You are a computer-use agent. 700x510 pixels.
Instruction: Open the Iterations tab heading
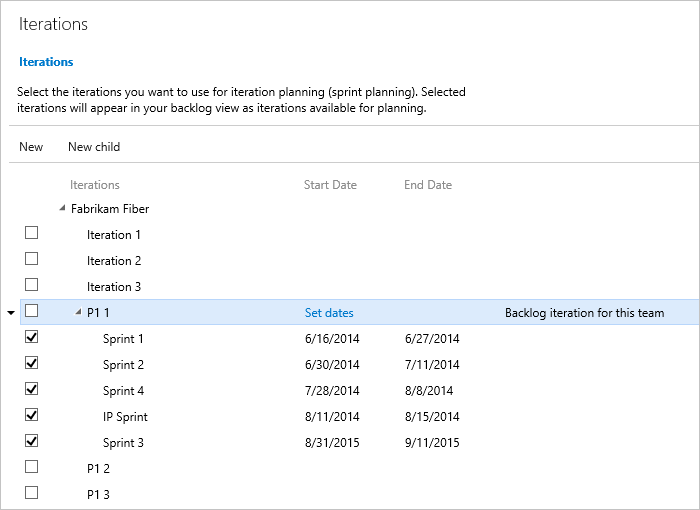point(46,62)
